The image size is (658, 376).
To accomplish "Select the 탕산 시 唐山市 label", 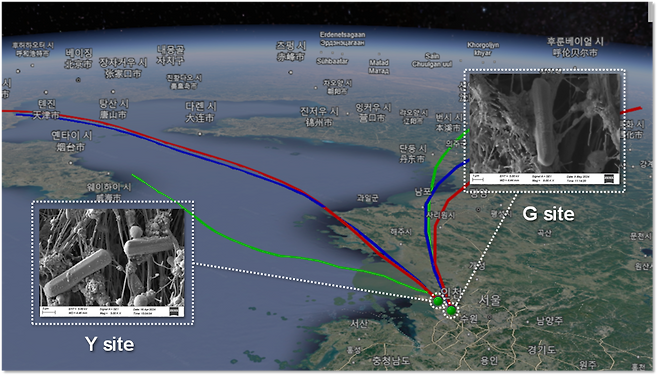I will tap(113, 109).
